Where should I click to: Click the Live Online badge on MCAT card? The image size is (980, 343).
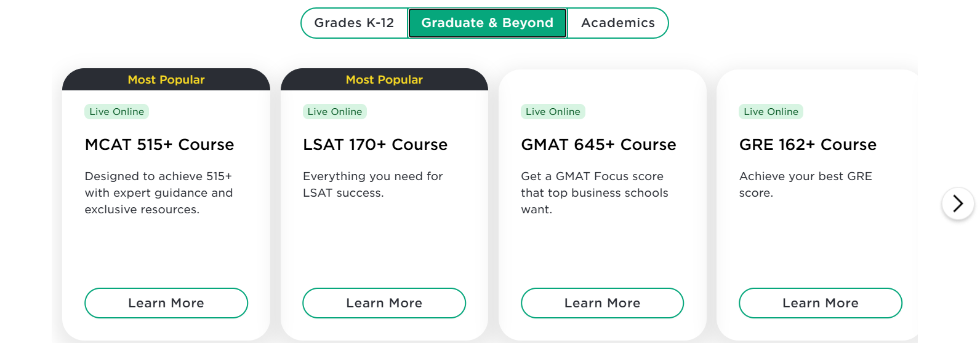tap(116, 112)
